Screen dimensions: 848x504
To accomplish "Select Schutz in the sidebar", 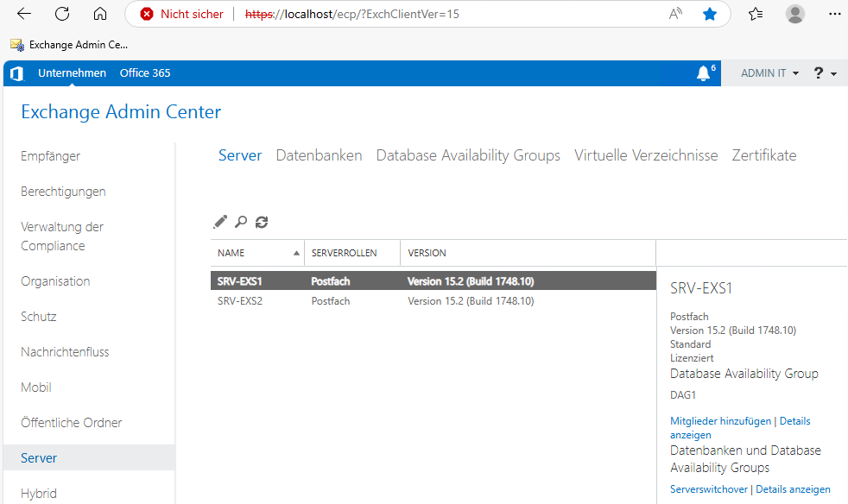I will [x=38, y=317].
